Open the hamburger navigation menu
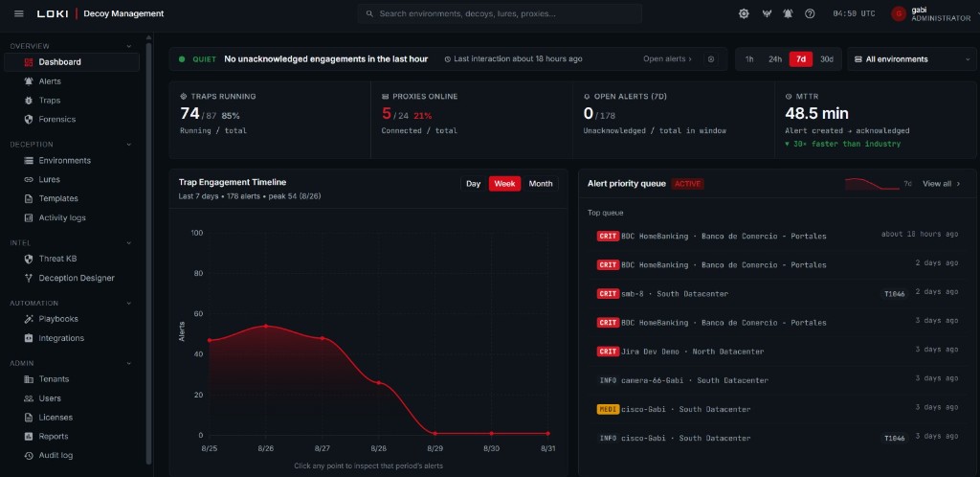The image size is (980, 477). [19, 13]
